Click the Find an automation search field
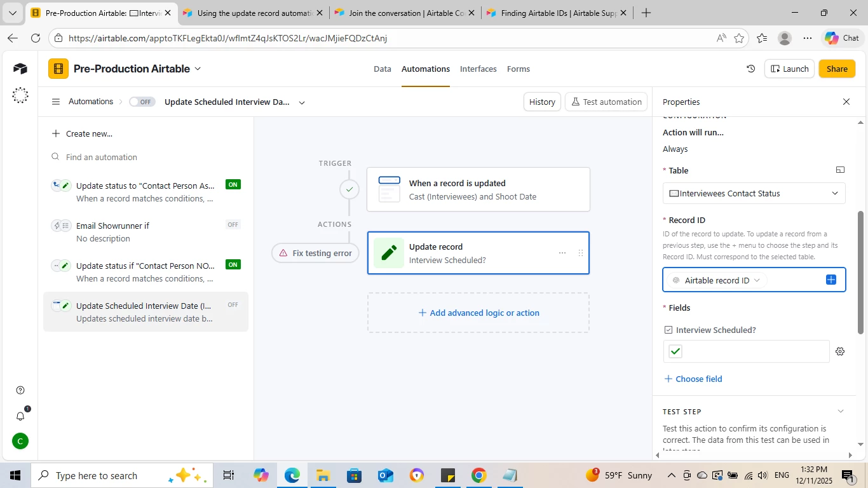868x488 pixels. coord(146,157)
